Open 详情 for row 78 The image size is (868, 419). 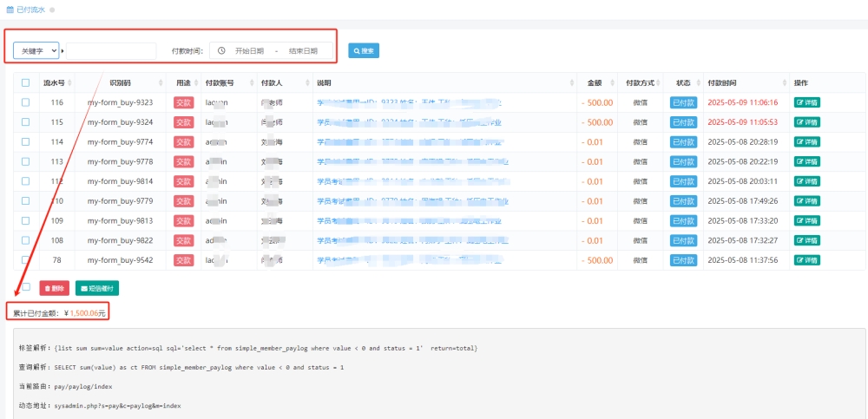(x=806, y=259)
